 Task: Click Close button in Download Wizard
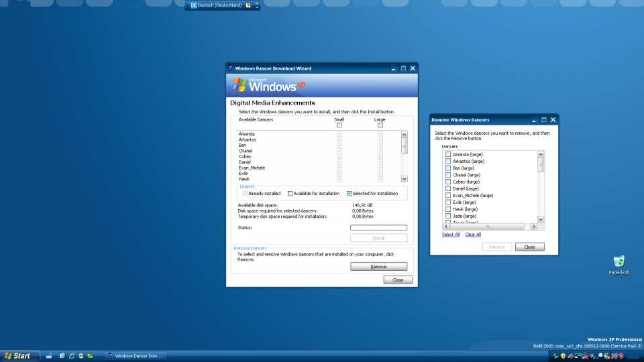(x=398, y=280)
